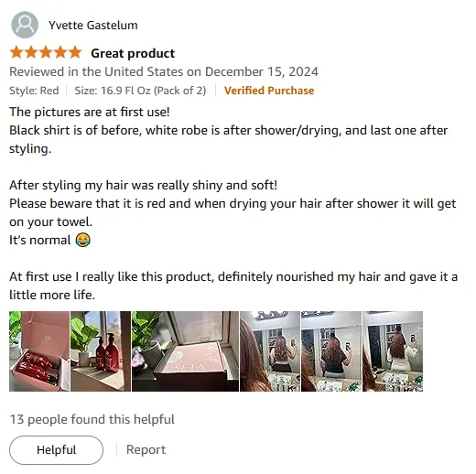476x474 pixels.
Task: Open photo of red bottles in pink box
Action: [39, 351]
